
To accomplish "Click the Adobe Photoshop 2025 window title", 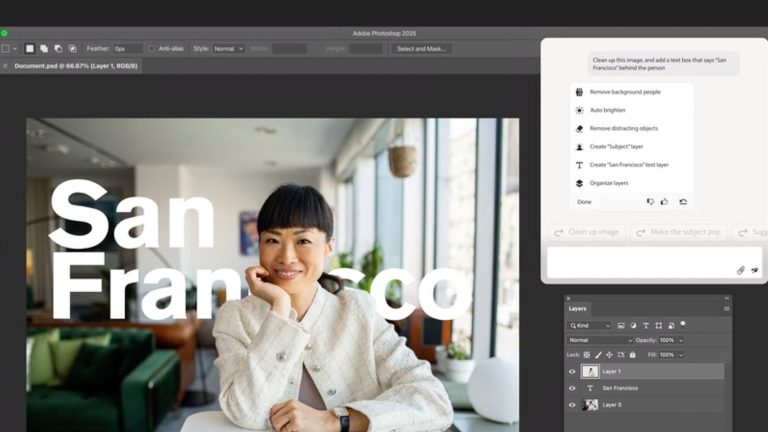I will pos(384,33).
